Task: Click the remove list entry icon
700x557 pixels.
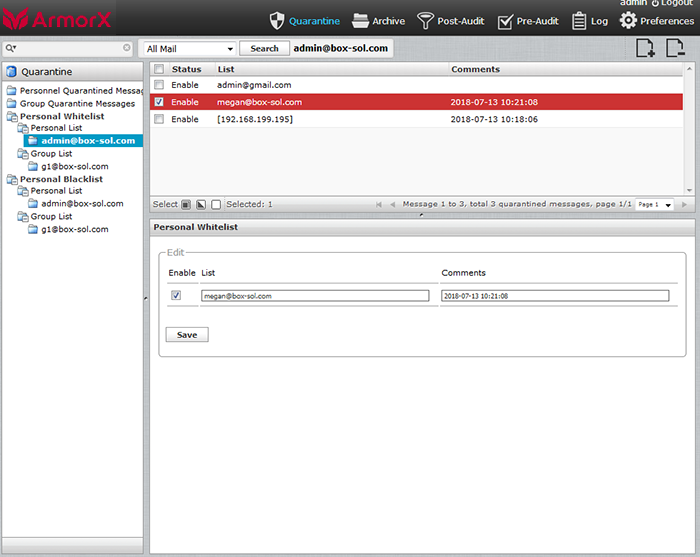Action: (675, 47)
